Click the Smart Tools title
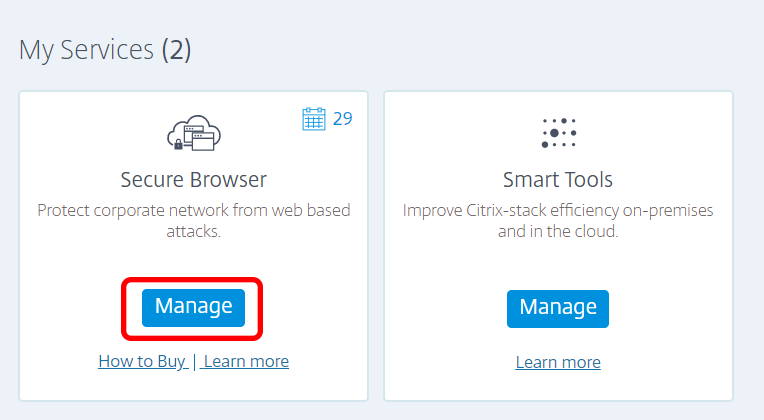 coord(558,180)
